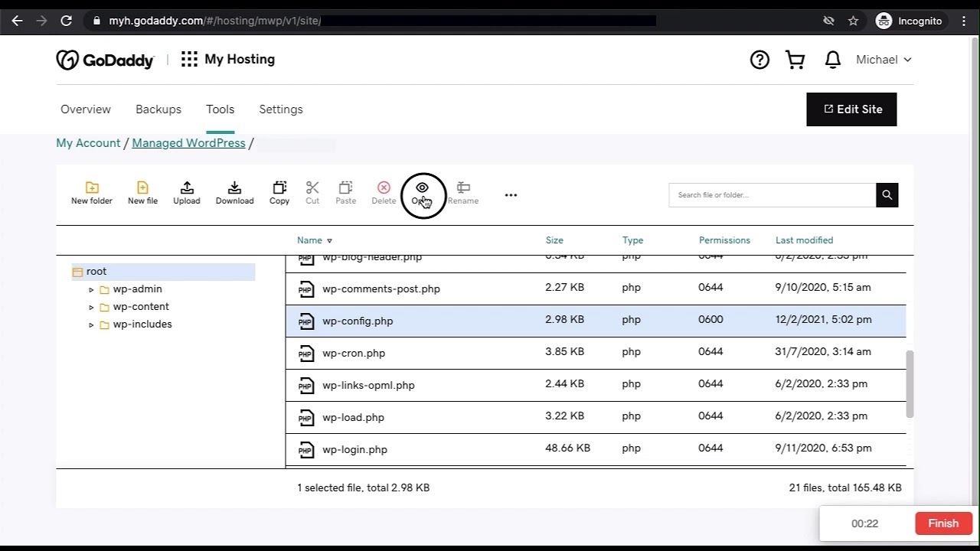Click the Edit Site button

851,109
